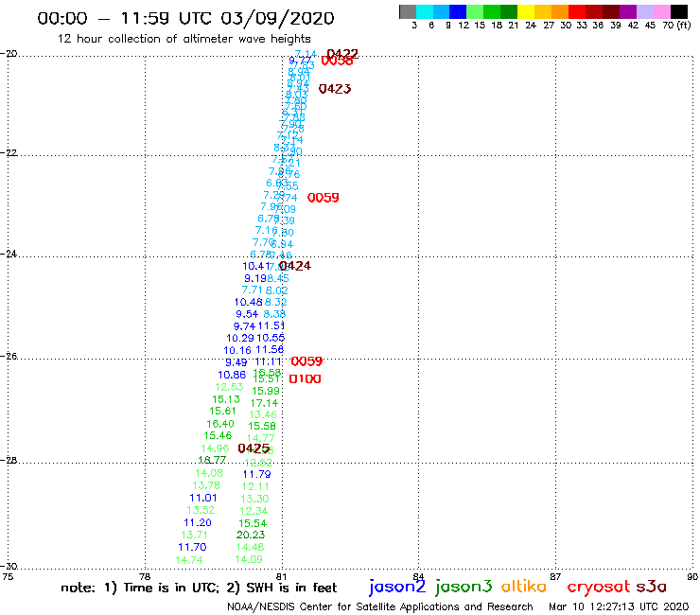Screen dimensions: 700x615
Task: Click the 7.71 wave height value
Action: click(253, 290)
